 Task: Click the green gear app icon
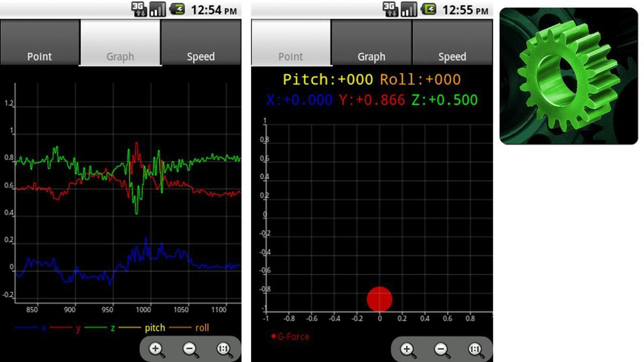pos(569,76)
